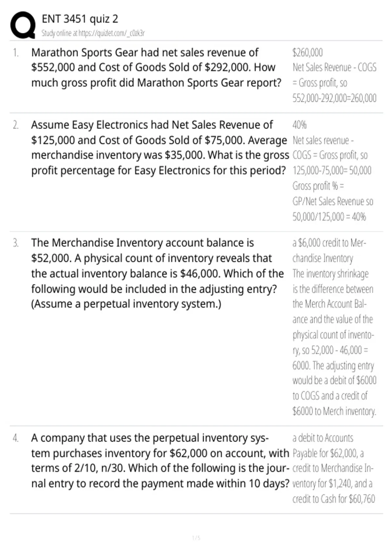Screen dimensions: 392x556
Task: Select the Marathon Sports Gear question text
Action: (x=156, y=68)
